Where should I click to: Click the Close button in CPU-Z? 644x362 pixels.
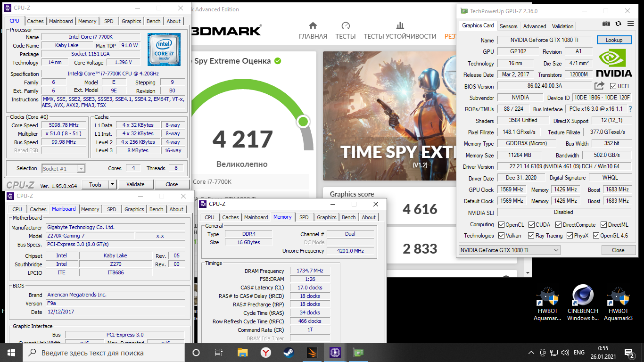pyautogui.click(x=172, y=184)
